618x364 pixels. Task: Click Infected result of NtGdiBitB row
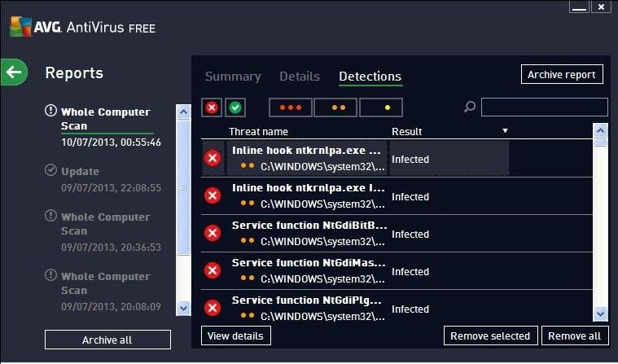(410, 234)
